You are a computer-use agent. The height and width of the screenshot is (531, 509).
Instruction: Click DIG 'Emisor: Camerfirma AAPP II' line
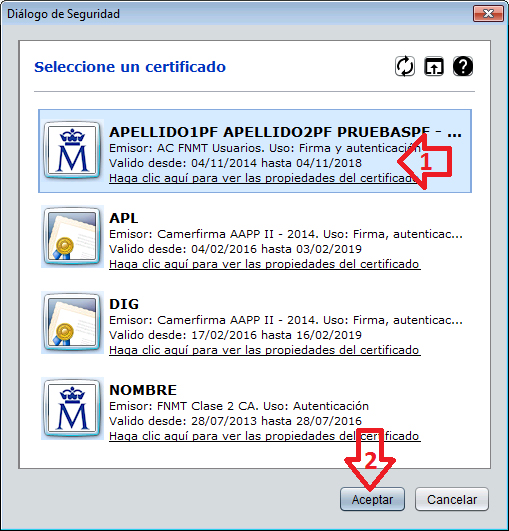[286, 320]
